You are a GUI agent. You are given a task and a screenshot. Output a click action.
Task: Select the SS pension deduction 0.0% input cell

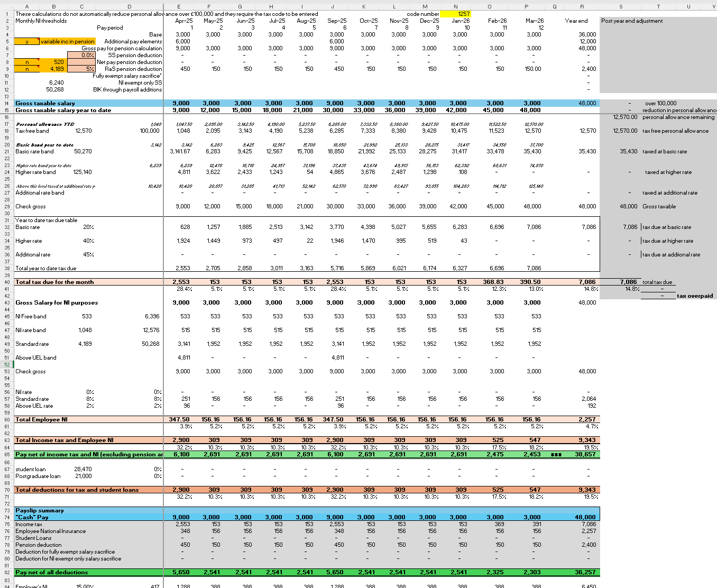[81, 55]
